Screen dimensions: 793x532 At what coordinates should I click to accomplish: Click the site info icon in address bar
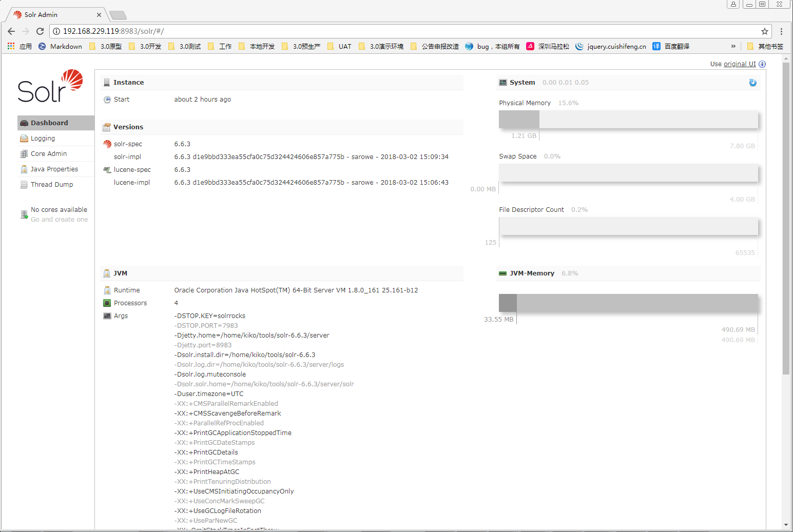tap(56, 31)
